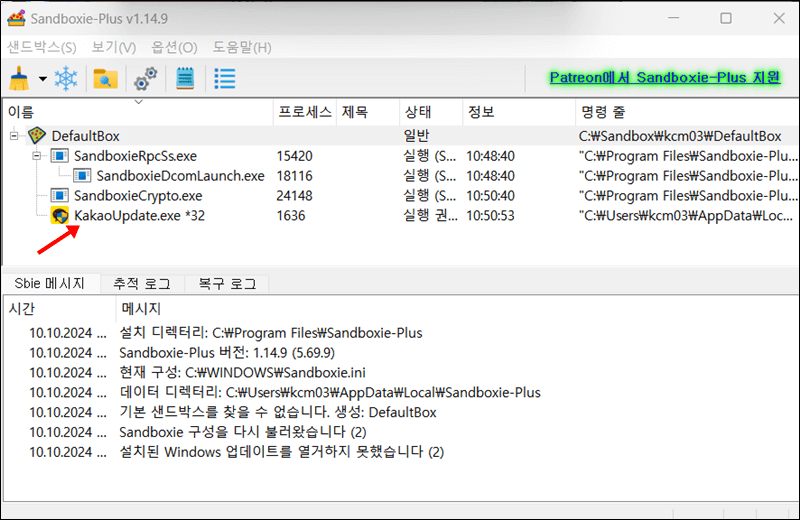The height and width of the screenshot is (520, 800).
Task: Click the SandboxieCrypto.exe window icon
Action: [60, 195]
